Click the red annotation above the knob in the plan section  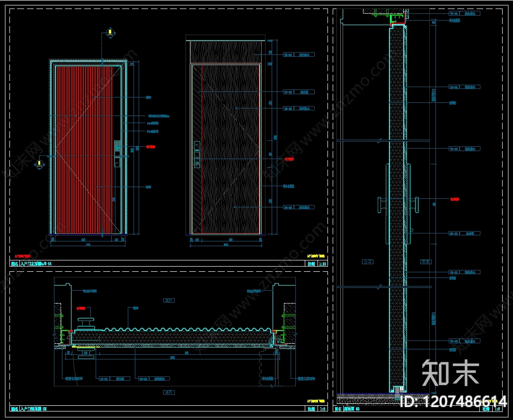(x=81, y=308)
